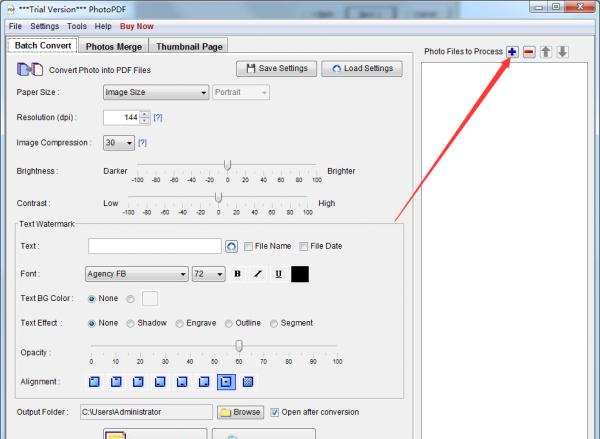Select the custom Text BG Color radio
Viewport: 600px width, 439px height.
tap(130, 299)
